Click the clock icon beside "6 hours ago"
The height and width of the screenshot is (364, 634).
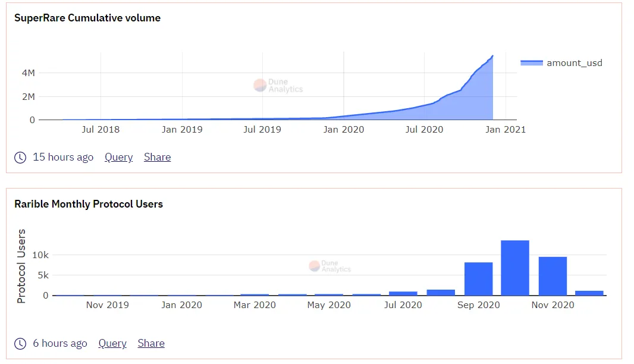tap(20, 344)
